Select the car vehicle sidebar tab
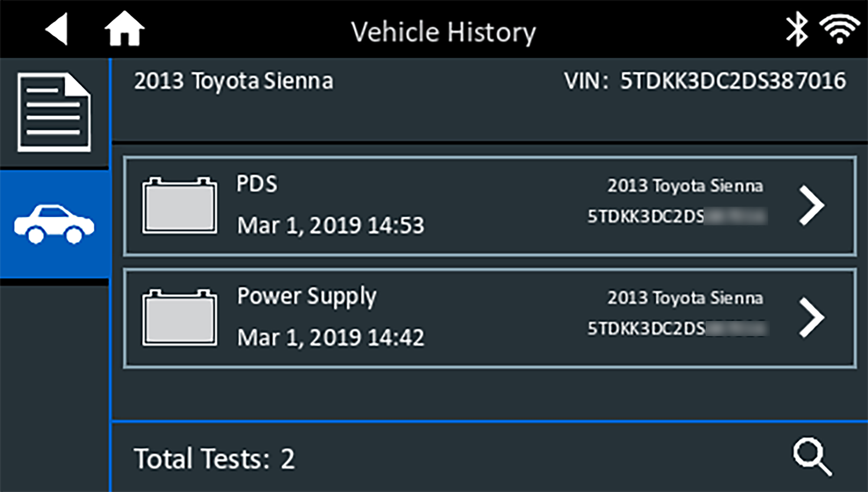 point(54,224)
